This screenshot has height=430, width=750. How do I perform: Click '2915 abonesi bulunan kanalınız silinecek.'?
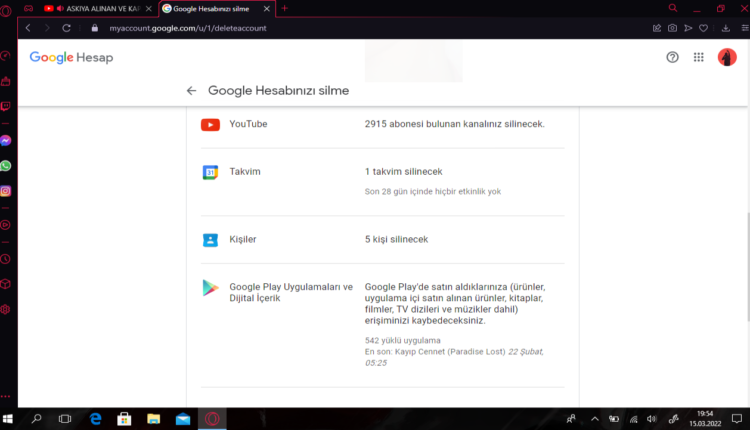454,124
